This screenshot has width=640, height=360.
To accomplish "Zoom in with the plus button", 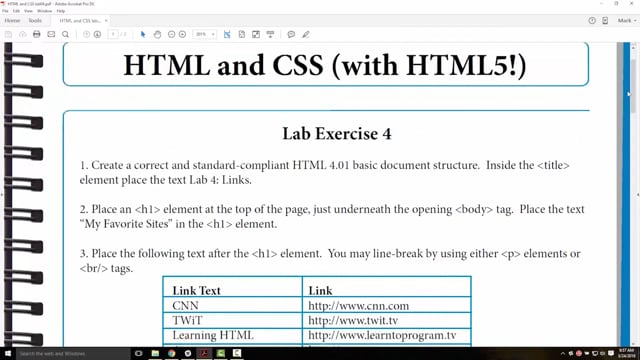I will click(x=182, y=35).
